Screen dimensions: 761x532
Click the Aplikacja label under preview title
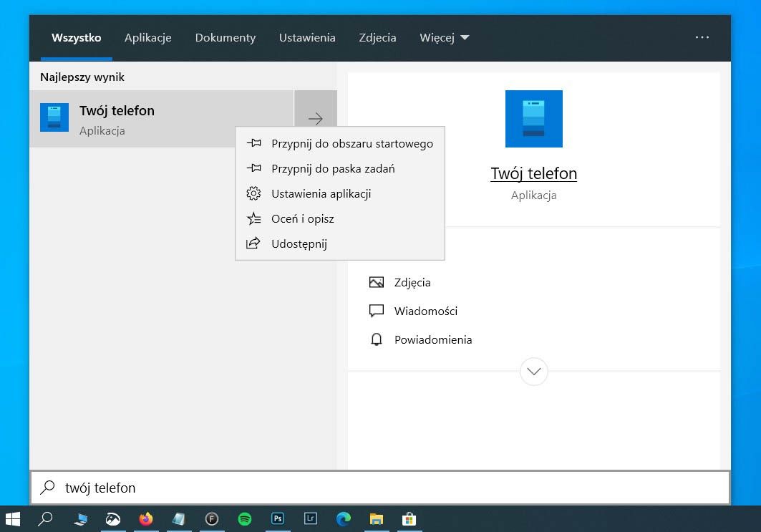coord(533,195)
